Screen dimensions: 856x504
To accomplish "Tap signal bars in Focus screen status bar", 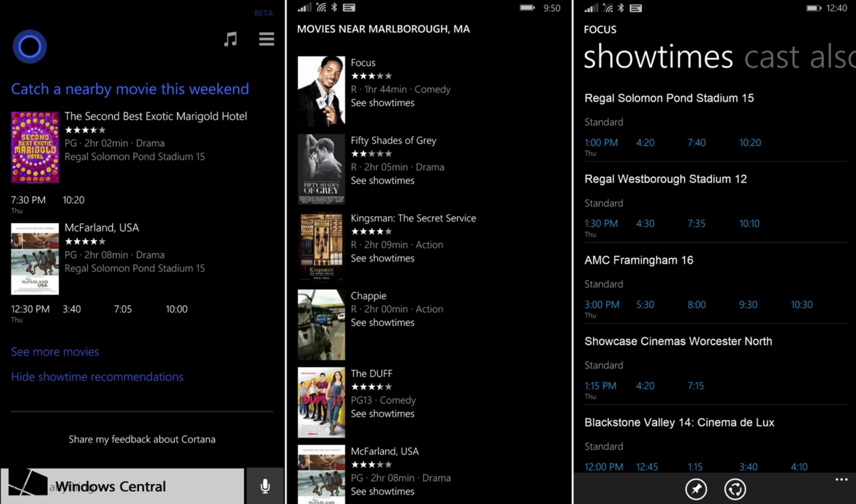I will coord(591,8).
